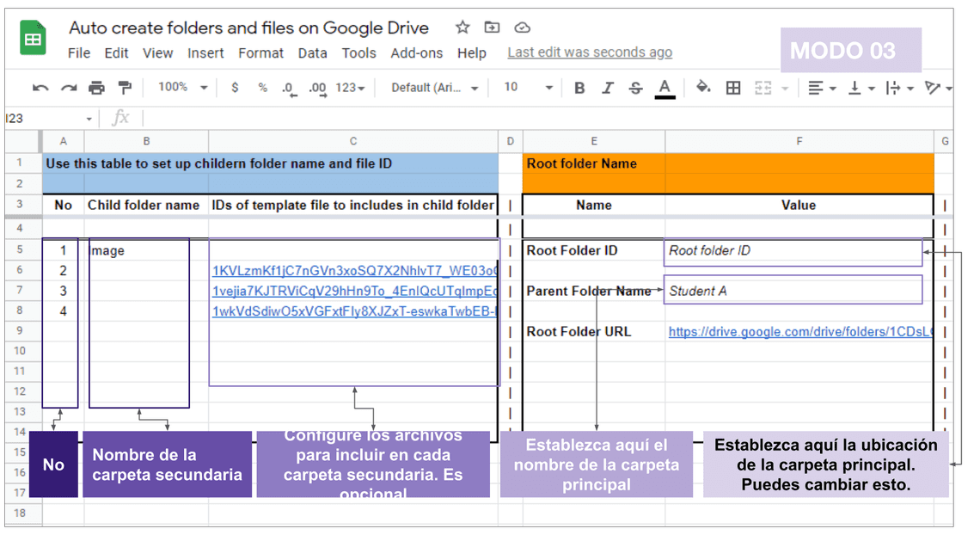The height and width of the screenshot is (535, 980).
Task: Open the font size 10 dropdown
Action: tap(528, 88)
